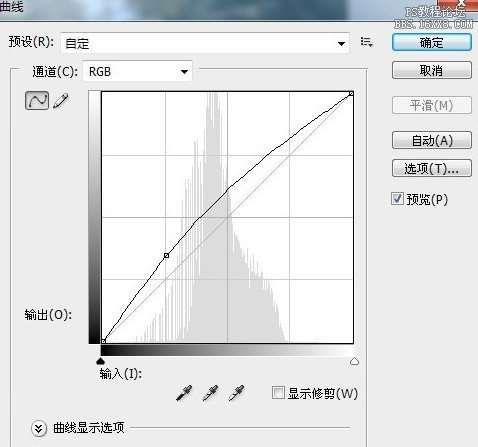Expand 曲线显示选项 section
This screenshot has width=478, height=447.
pyautogui.click(x=39, y=428)
